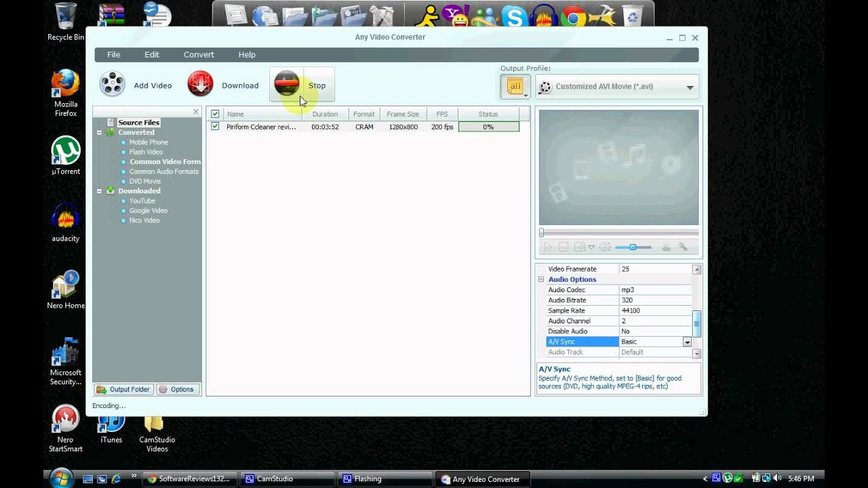The image size is (868, 488).
Task: Click the Skype icon in top dock
Action: (x=513, y=16)
